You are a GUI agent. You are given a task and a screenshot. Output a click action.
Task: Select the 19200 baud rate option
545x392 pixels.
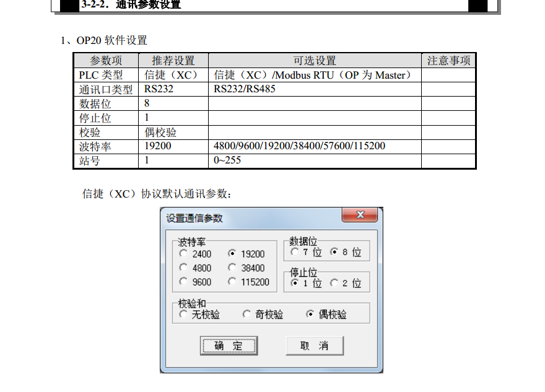coord(232,254)
